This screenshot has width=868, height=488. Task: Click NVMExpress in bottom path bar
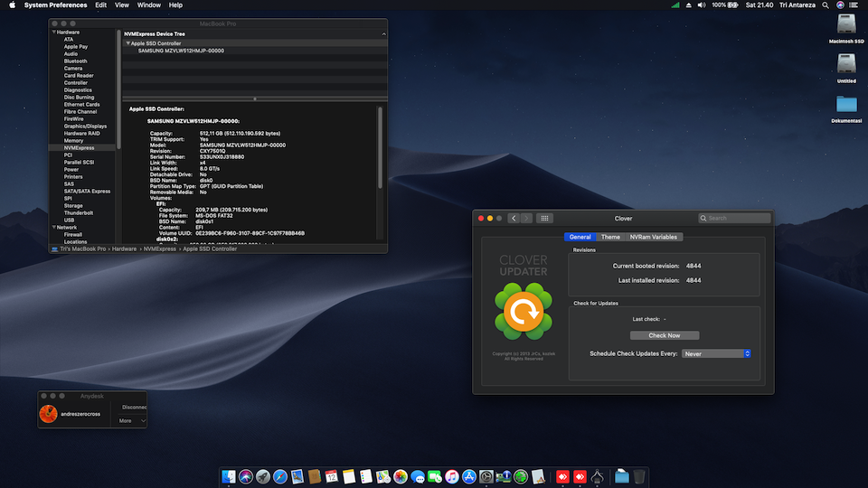[160, 249]
